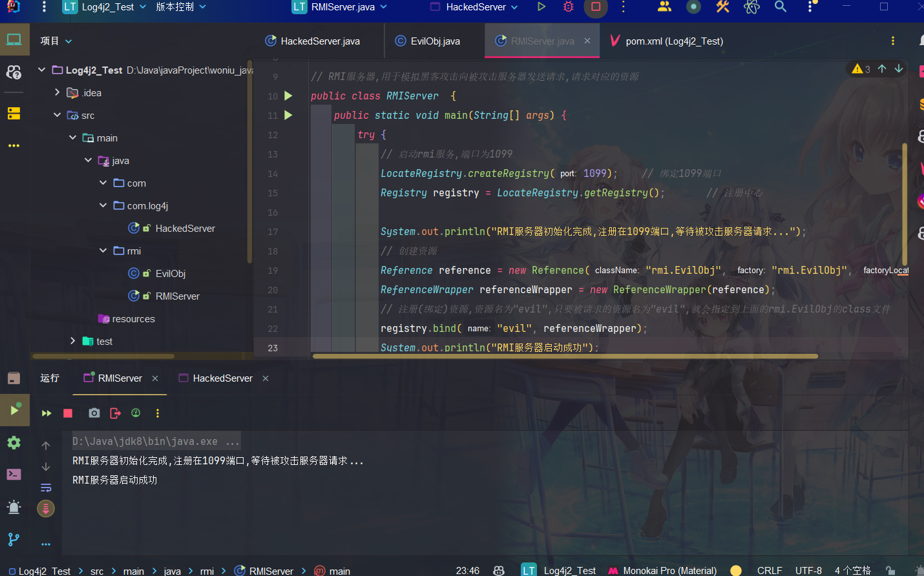Viewport: 924px width, 576px height.
Task: Expand the test folder
Action: 73,341
